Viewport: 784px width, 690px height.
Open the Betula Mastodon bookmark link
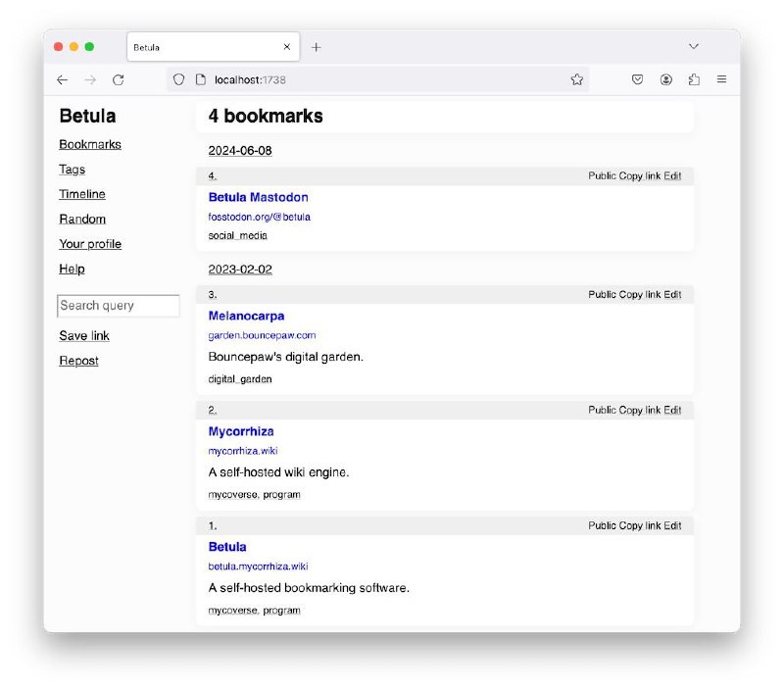(258, 198)
